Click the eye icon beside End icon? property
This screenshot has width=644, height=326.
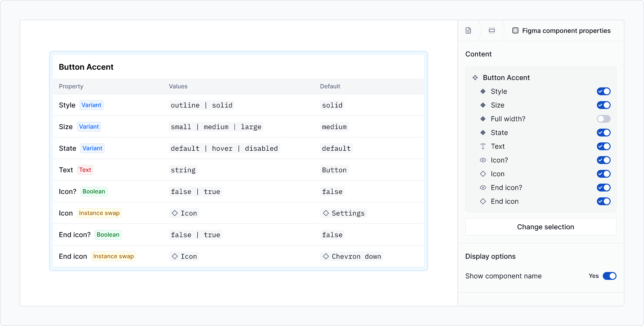(483, 188)
